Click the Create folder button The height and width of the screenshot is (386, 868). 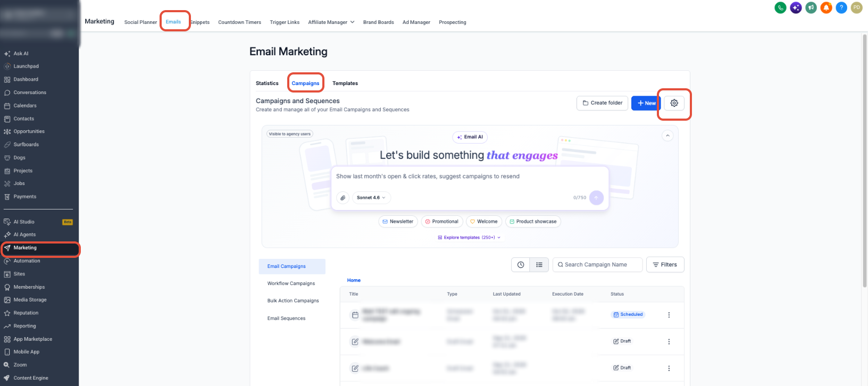point(603,103)
